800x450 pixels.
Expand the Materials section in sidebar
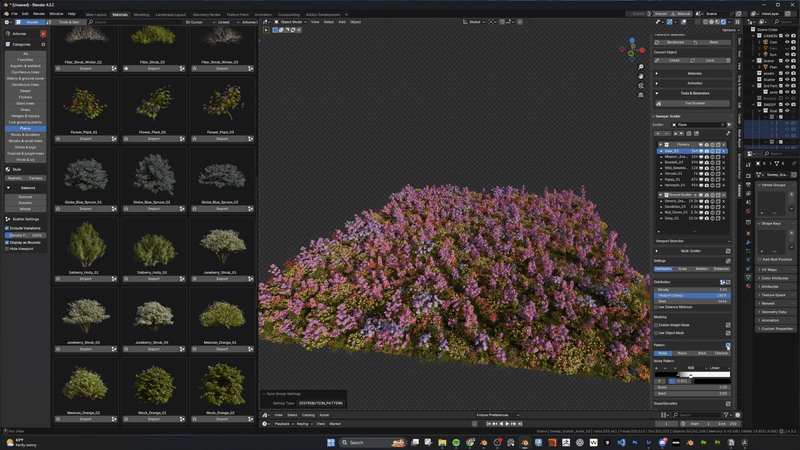[694, 73]
